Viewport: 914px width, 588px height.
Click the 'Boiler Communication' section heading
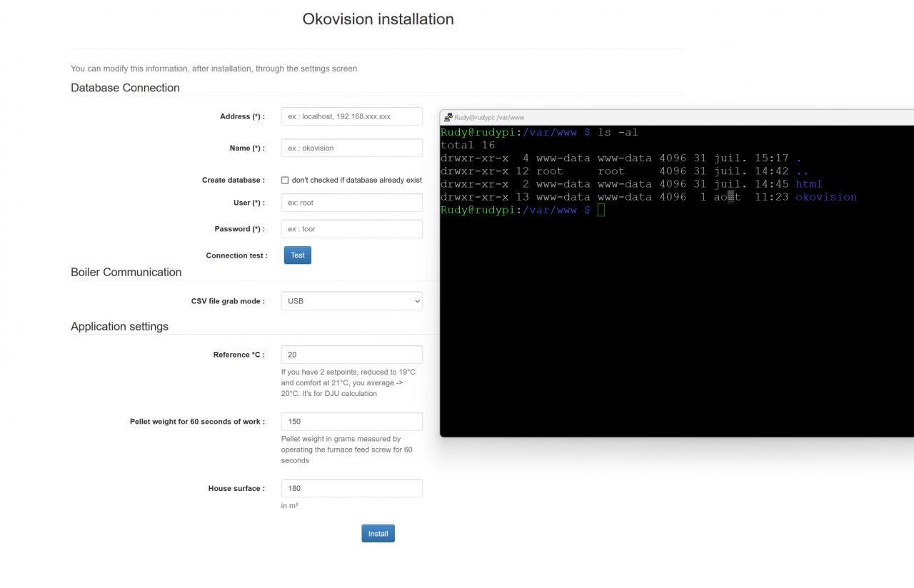pos(126,272)
